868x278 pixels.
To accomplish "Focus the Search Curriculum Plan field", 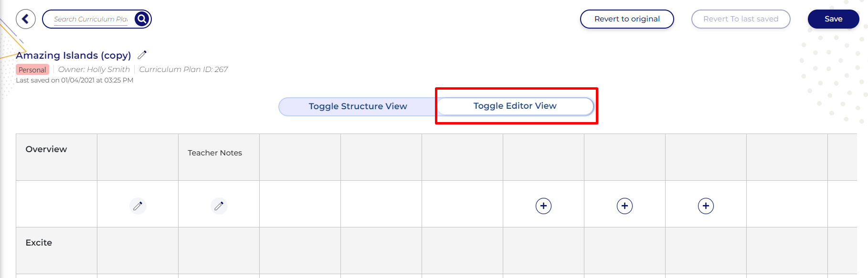I will [91, 19].
